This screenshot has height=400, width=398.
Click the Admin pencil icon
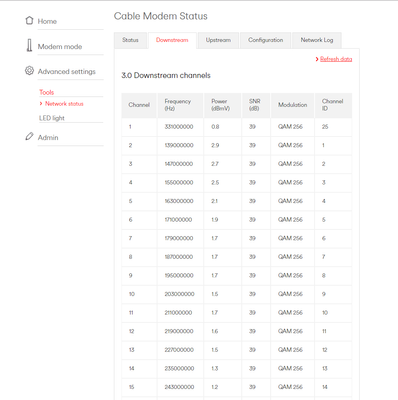[29, 136]
